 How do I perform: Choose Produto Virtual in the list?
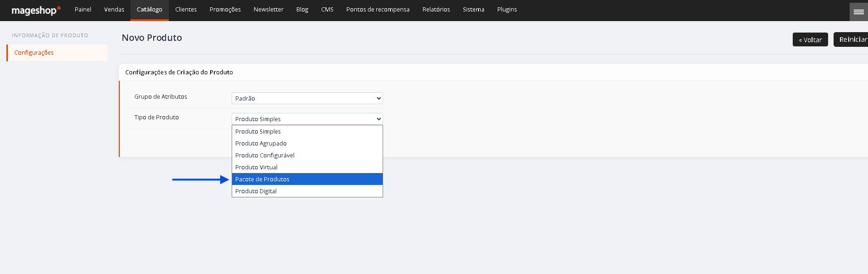pos(307,167)
